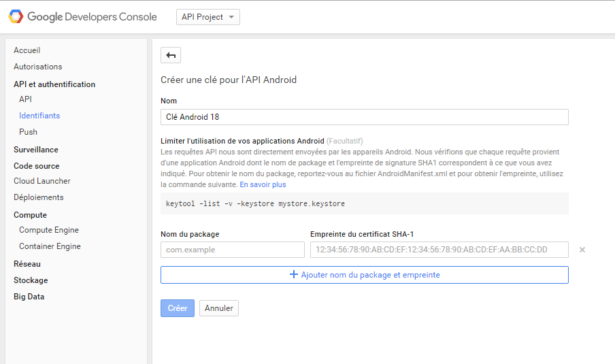Click the Google Developers Console logo
This screenshot has height=364, width=615.
(x=83, y=17)
